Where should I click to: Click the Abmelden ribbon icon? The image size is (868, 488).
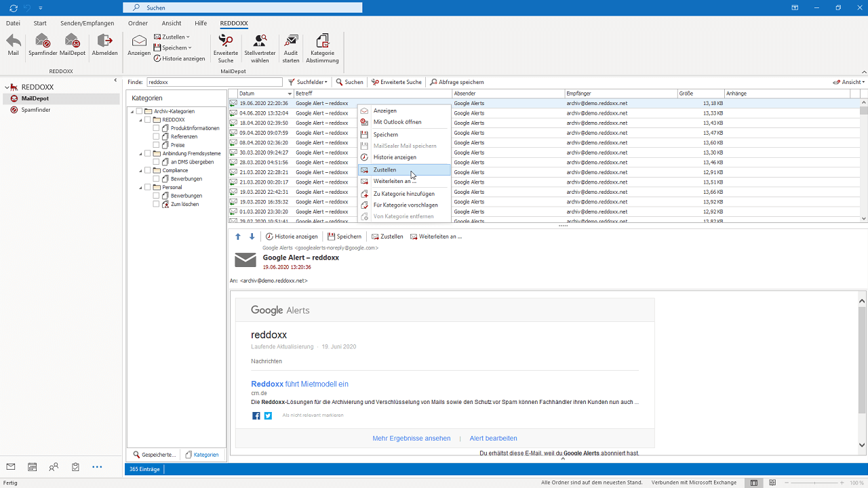point(105,45)
